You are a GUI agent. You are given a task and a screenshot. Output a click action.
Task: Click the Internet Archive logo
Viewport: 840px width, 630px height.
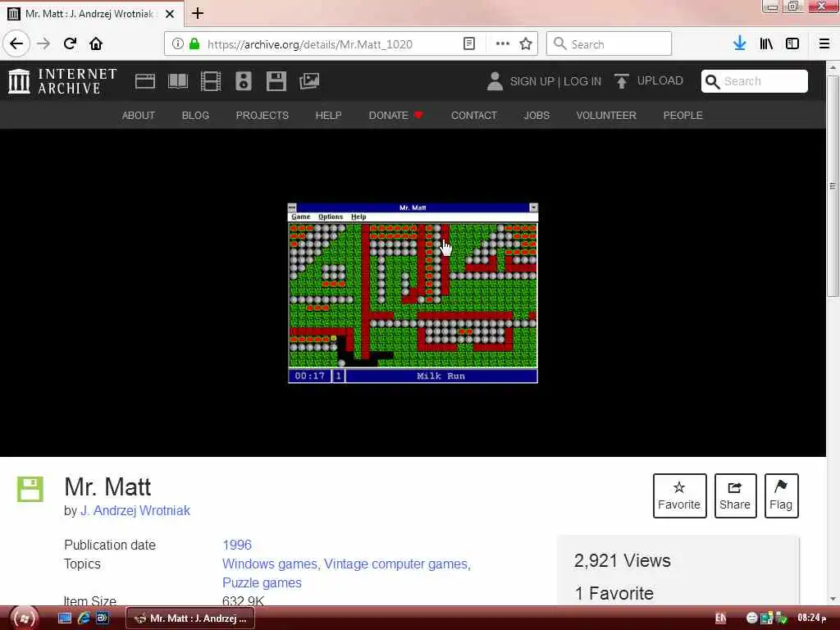[x=62, y=81]
